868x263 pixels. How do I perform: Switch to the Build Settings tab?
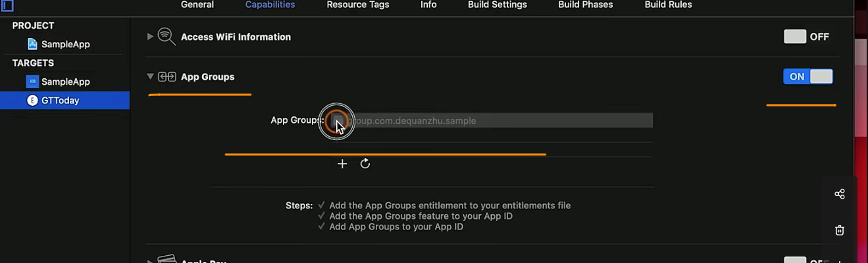coord(497,5)
